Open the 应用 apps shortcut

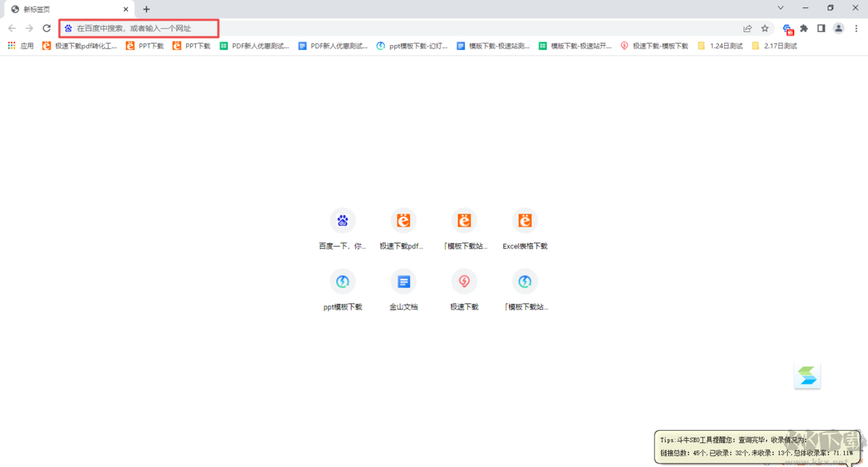coord(20,46)
